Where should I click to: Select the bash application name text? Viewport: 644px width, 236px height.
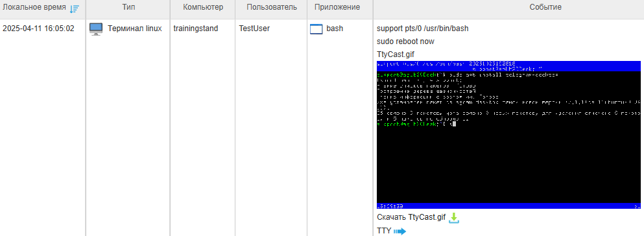click(335, 29)
